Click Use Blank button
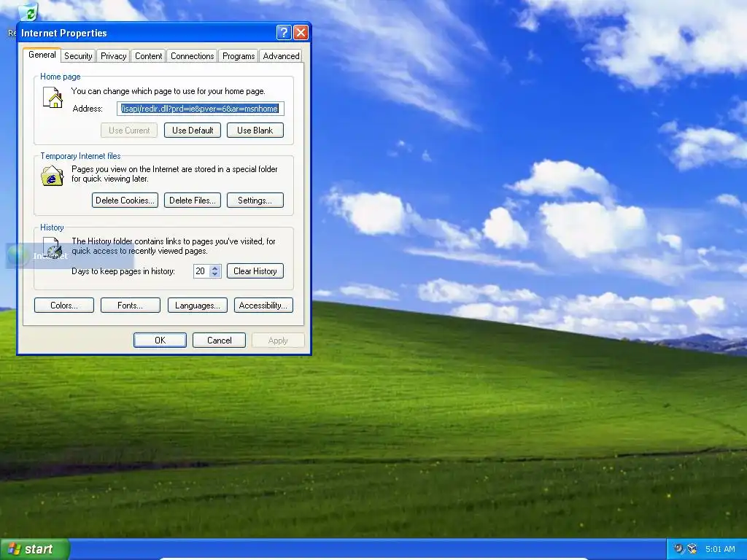747x560 pixels. (255, 131)
